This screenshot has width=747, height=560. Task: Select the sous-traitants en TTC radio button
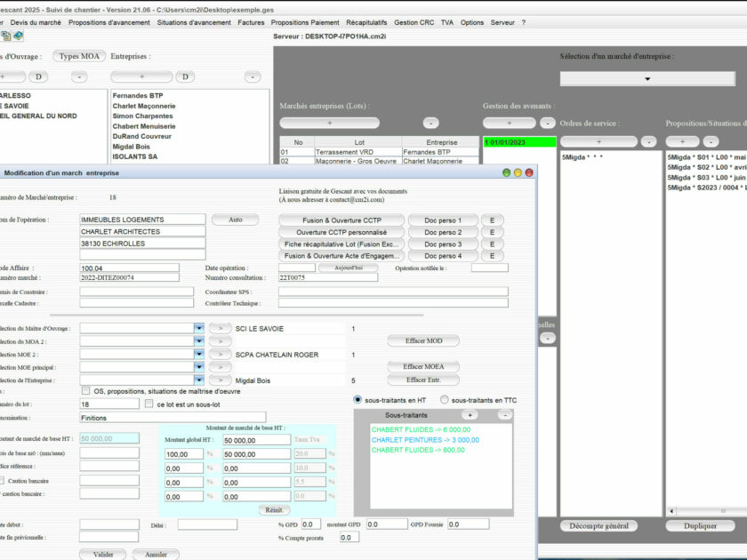click(x=445, y=400)
